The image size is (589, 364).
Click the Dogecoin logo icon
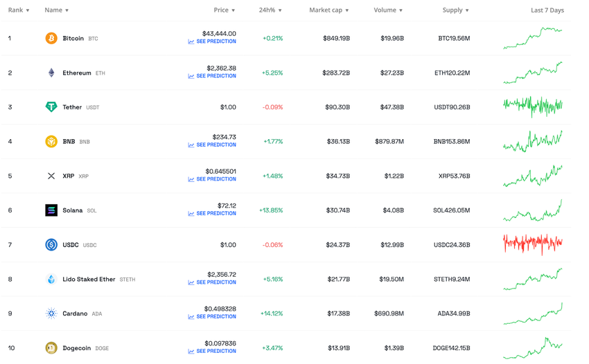coord(51,348)
